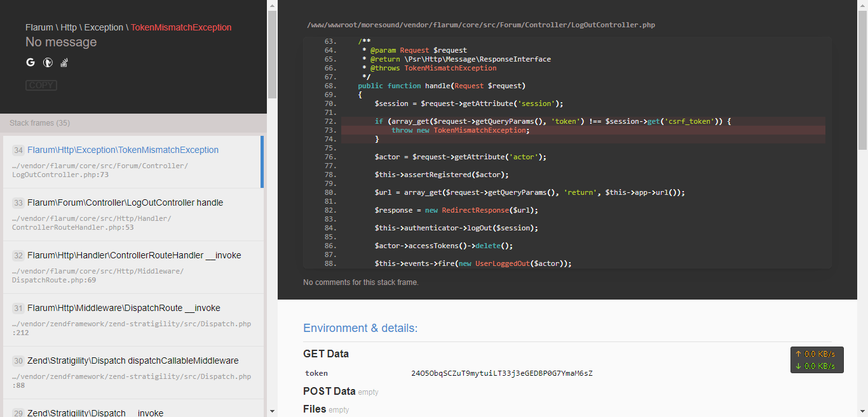Click the COPY button
Image resolution: width=868 pixels, height=417 pixels.
[x=41, y=85]
